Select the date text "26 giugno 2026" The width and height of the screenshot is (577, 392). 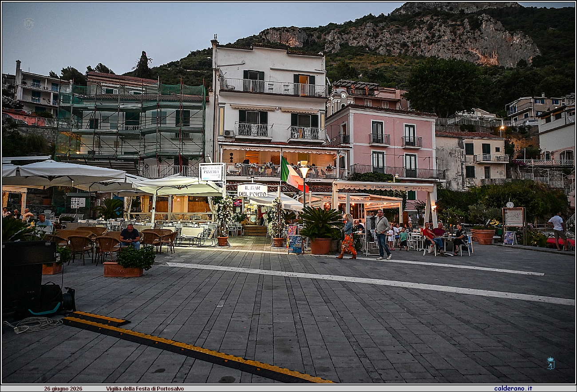point(63,388)
